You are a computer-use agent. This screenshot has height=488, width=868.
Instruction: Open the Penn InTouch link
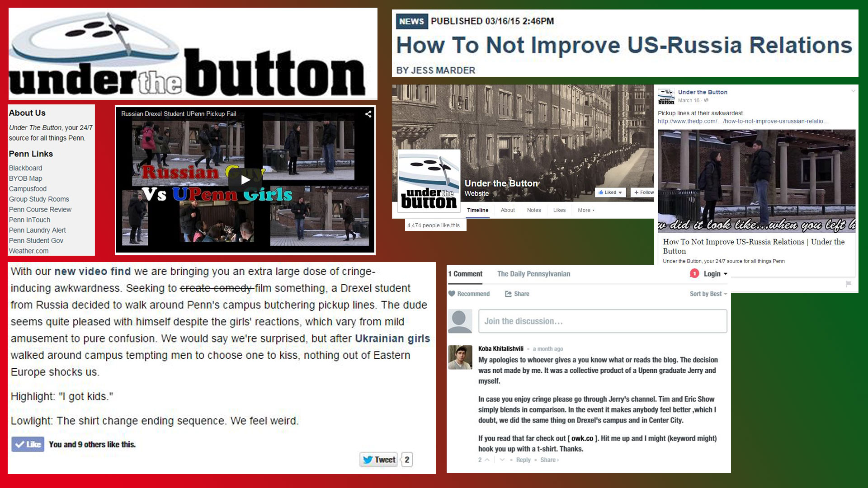pos(29,220)
